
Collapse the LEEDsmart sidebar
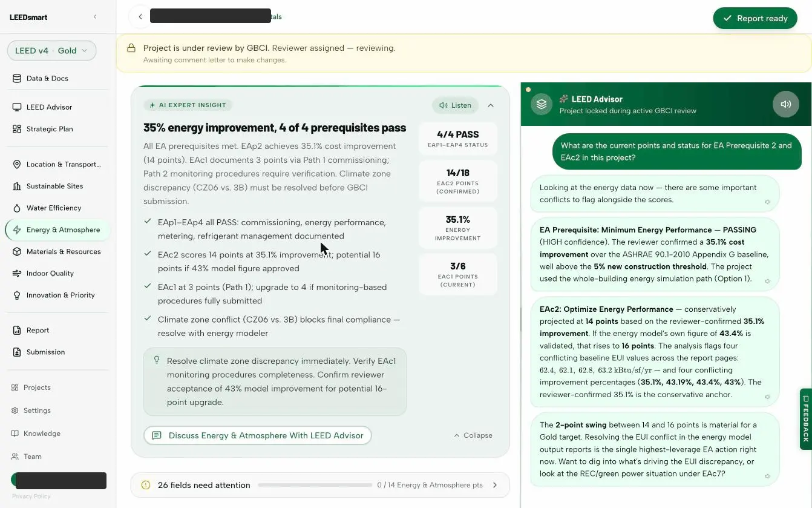[x=95, y=17]
